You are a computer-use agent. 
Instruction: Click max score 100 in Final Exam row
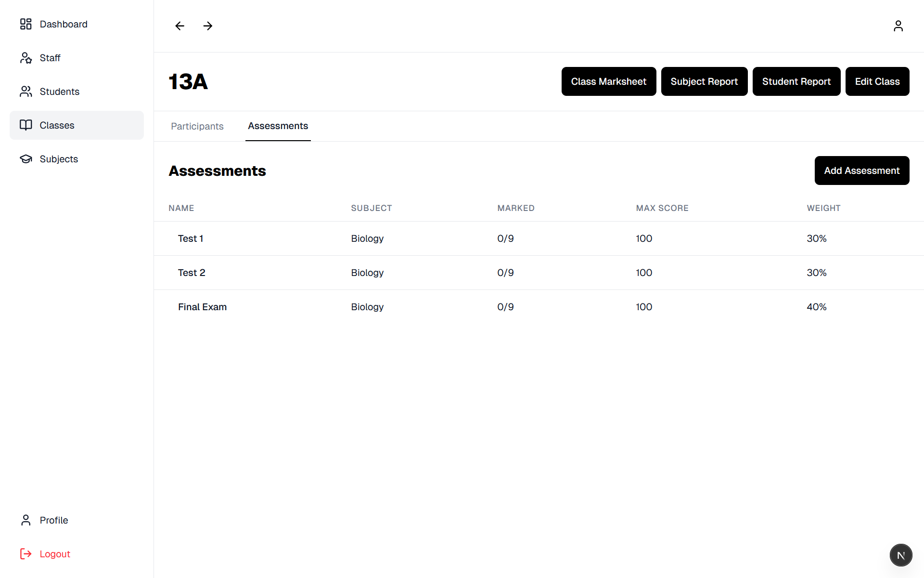click(x=644, y=307)
